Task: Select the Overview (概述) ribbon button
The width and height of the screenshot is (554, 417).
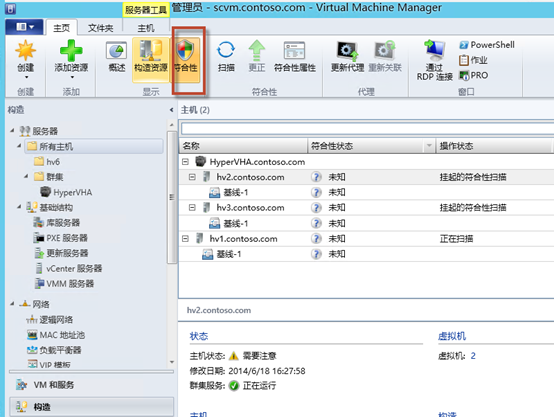Action: pos(116,57)
